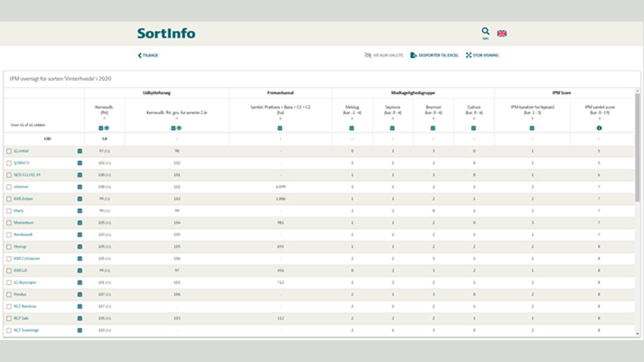
Task: Open the KWS Extase variety link
Action: [23, 198]
